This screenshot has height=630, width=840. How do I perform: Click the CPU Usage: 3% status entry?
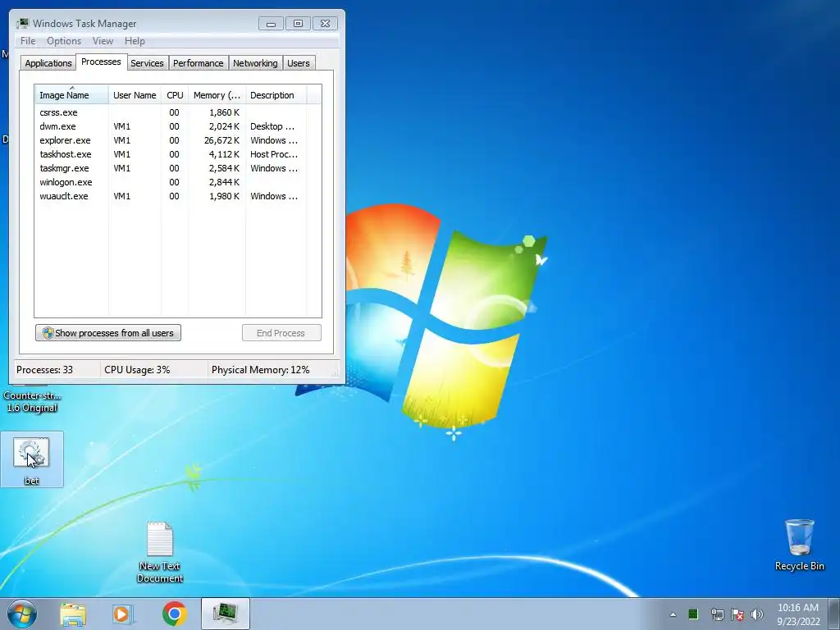coord(137,370)
